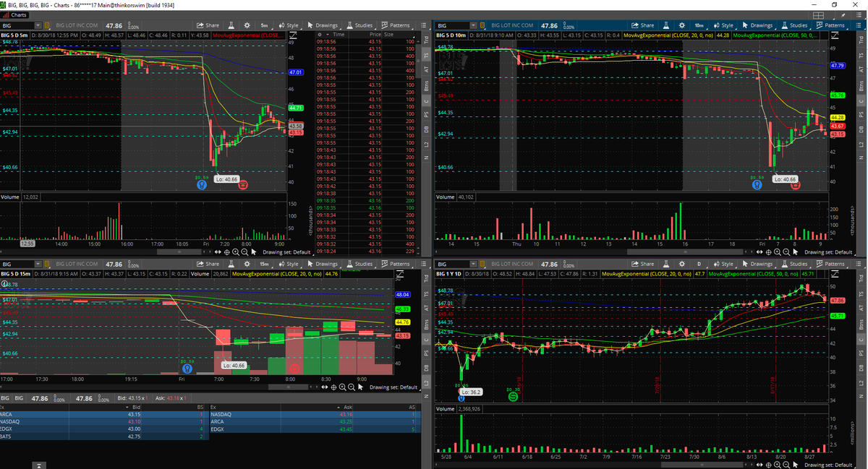This screenshot has width=868, height=469.
Task: Click the pin icon at top right
Action: (841, 14)
